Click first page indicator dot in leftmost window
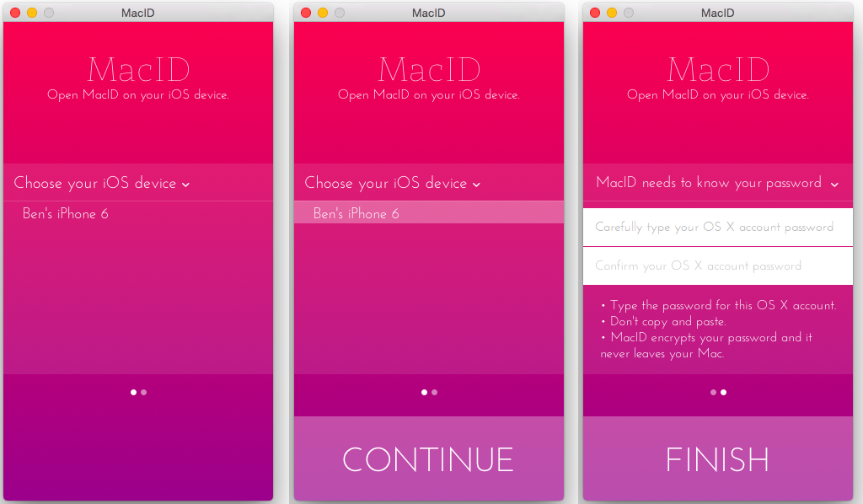This screenshot has height=504, width=863. tap(134, 392)
